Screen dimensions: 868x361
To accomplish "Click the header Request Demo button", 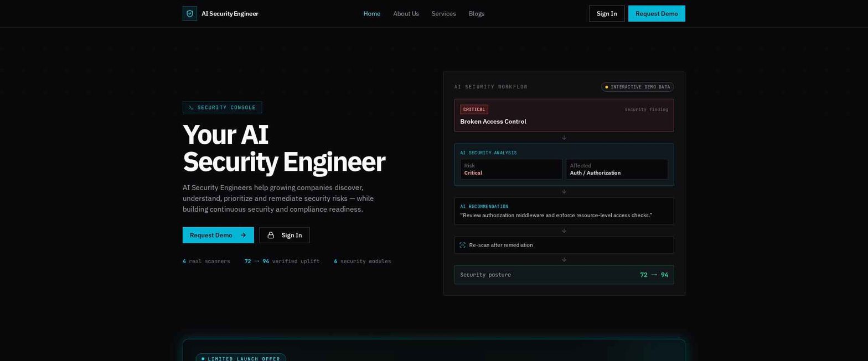I will tap(657, 14).
